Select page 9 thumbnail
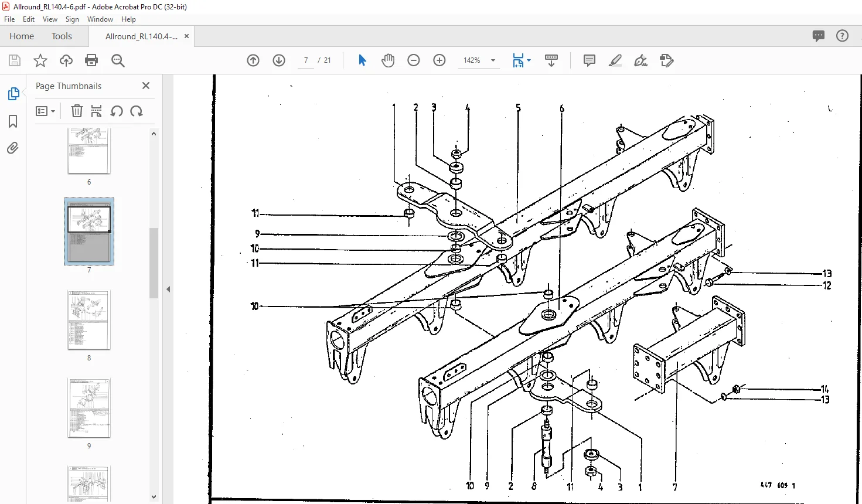The width and height of the screenshot is (862, 504). point(89,408)
